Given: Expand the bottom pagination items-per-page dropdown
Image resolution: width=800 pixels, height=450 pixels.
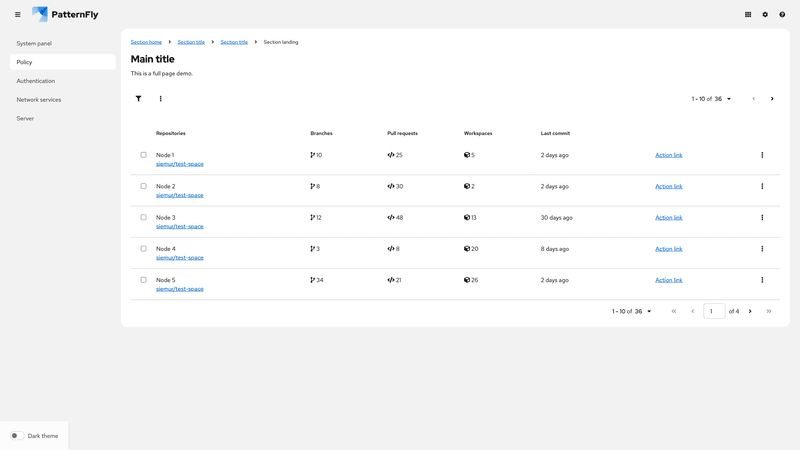Looking at the screenshot, I should point(632,311).
